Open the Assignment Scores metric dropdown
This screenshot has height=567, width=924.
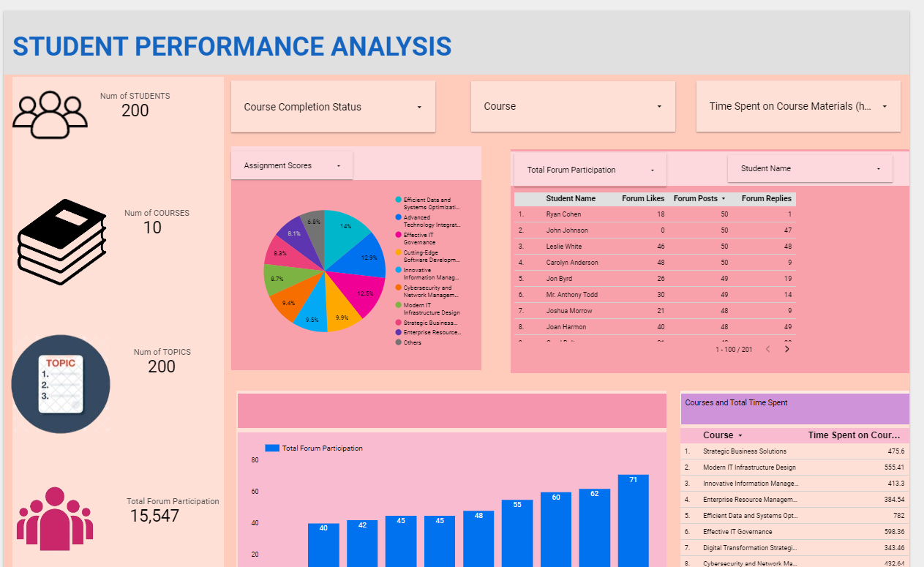click(292, 165)
